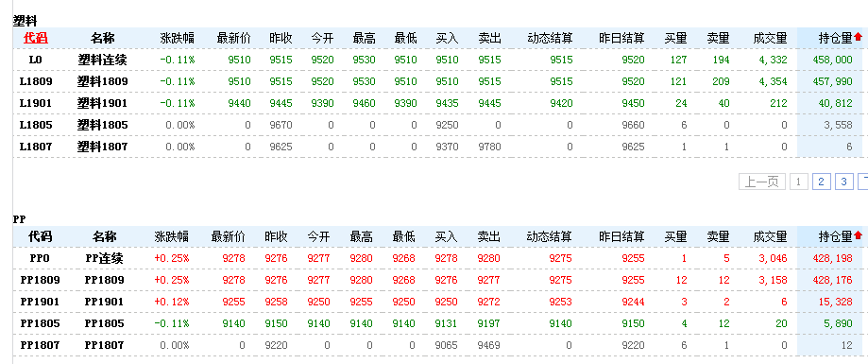Go to page 2 of 塑料 list

(x=822, y=182)
